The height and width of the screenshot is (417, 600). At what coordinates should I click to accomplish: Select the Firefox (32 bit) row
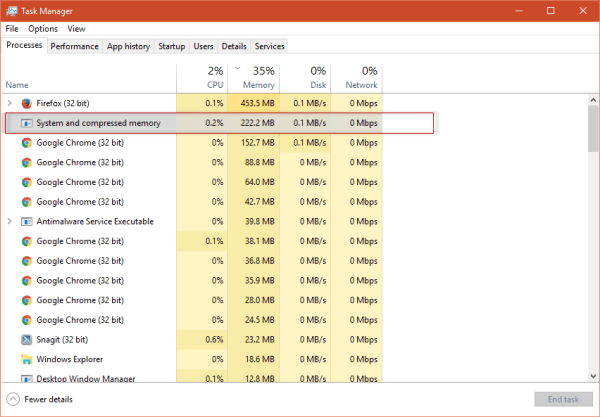click(x=191, y=103)
